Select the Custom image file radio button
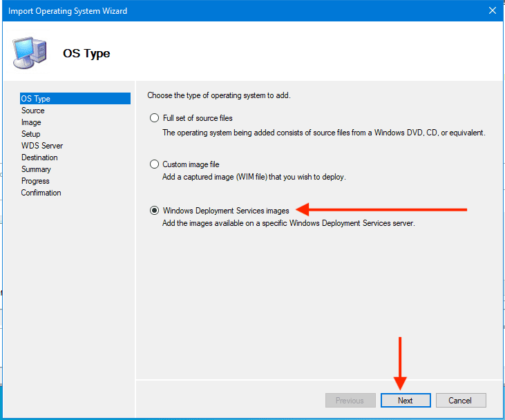The height and width of the screenshot is (420, 505). pos(154,164)
